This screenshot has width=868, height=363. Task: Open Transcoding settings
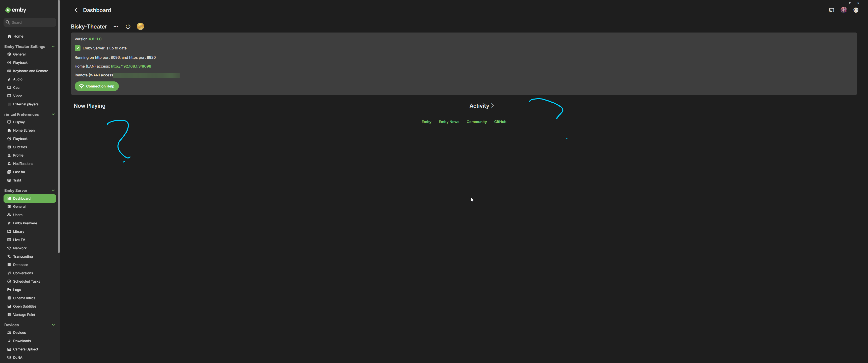coord(30,257)
